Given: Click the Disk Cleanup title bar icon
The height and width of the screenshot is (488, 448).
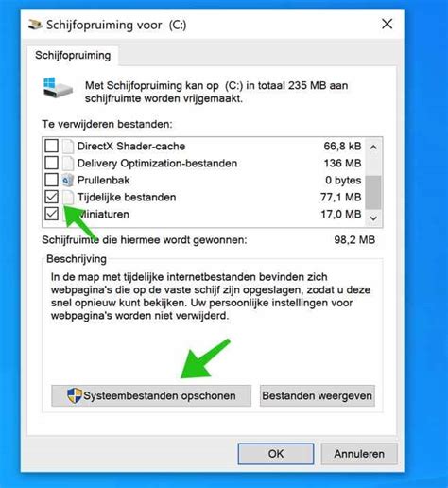Looking at the screenshot, I should (x=35, y=25).
